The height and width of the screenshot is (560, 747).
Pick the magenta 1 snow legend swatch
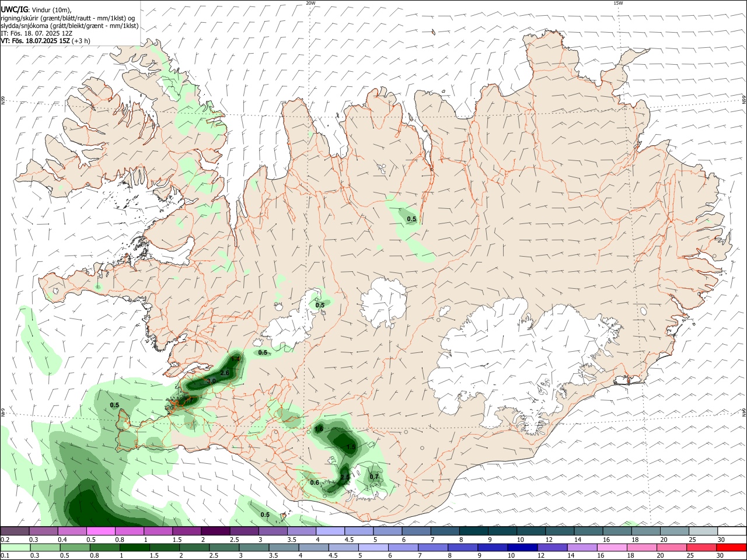point(158,531)
